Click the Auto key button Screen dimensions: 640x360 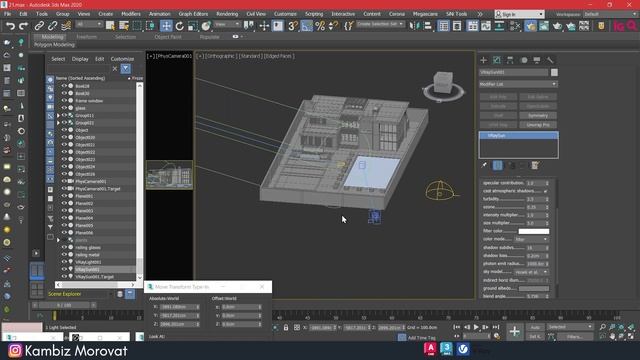click(535, 327)
